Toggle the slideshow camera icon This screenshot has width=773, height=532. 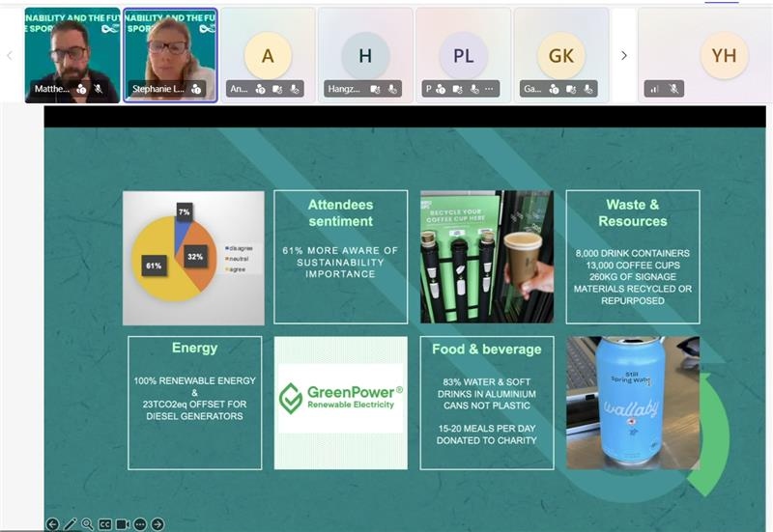123,524
